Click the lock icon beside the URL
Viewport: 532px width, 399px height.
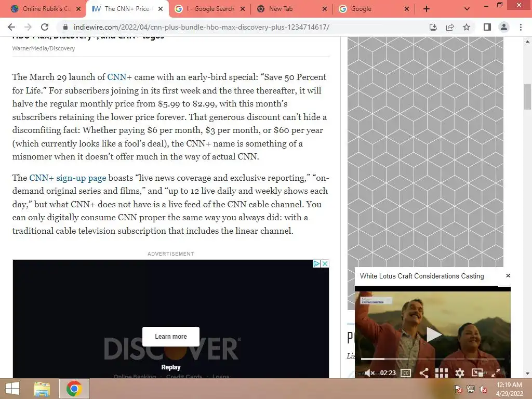tap(65, 27)
